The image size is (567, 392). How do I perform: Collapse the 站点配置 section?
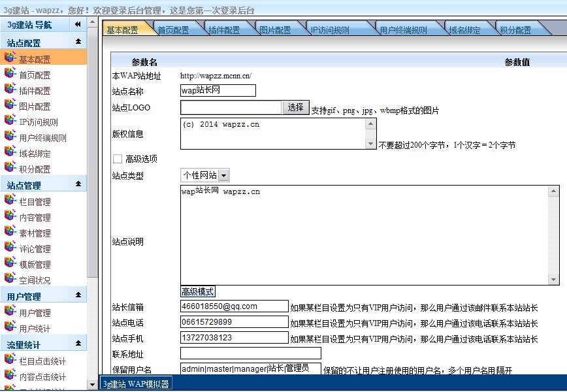[x=78, y=42]
